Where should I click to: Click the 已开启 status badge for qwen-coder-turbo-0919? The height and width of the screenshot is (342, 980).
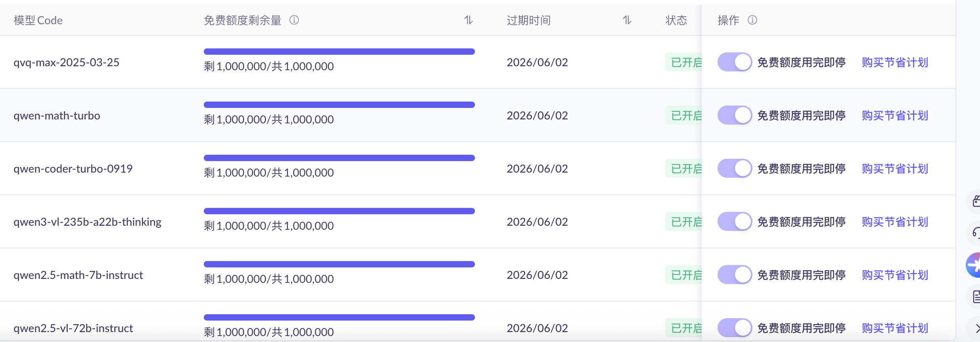tap(684, 169)
